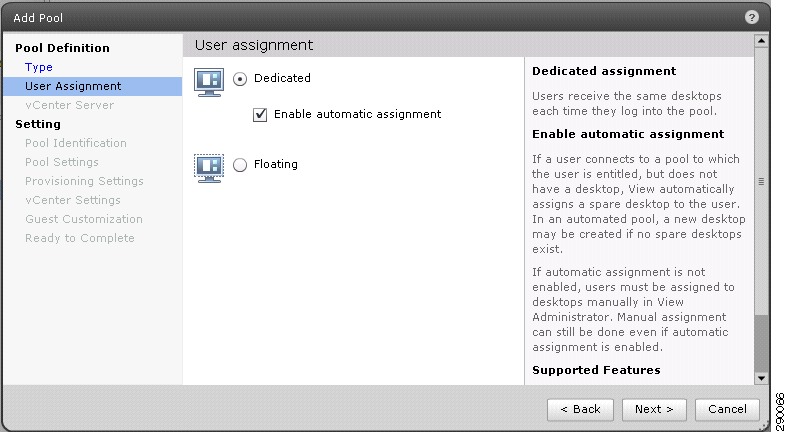Click the < Back button
This screenshot has width=785, height=432.
coord(580,409)
